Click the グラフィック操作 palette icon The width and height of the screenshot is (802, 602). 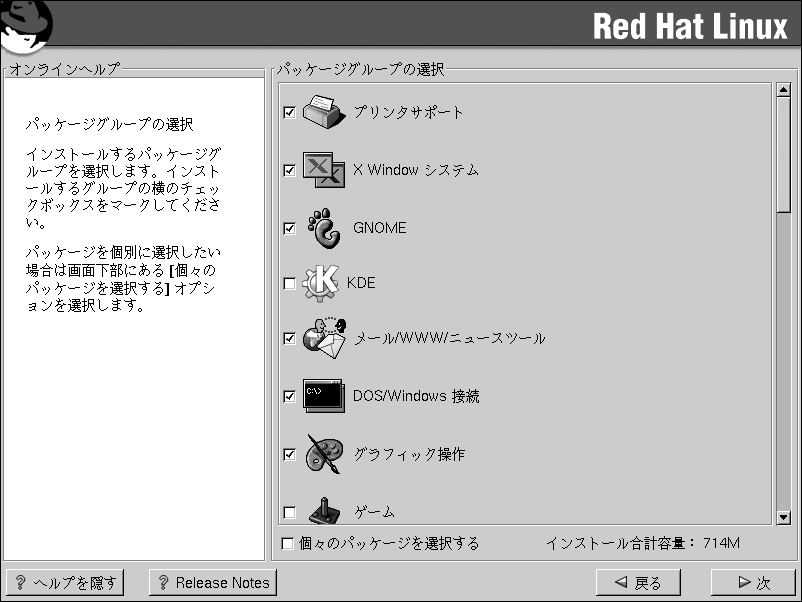323,453
